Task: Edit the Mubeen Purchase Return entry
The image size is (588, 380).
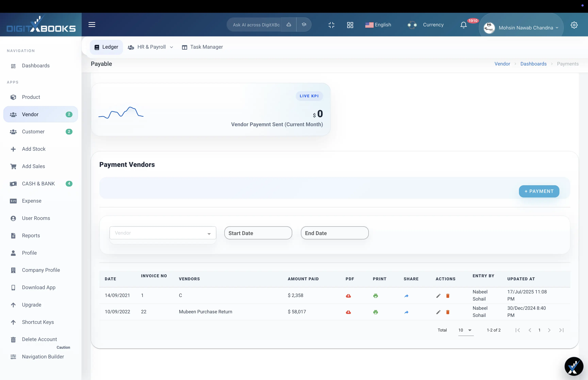Action: 438,312
